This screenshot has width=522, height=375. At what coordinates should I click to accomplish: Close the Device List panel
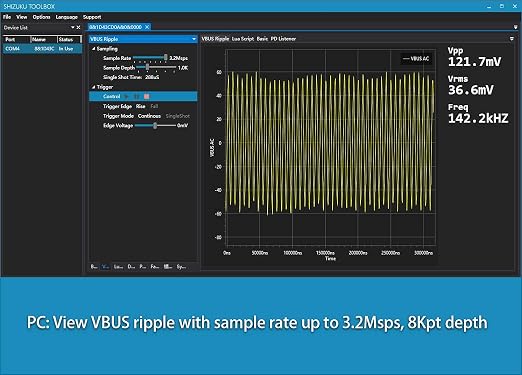click(x=79, y=27)
